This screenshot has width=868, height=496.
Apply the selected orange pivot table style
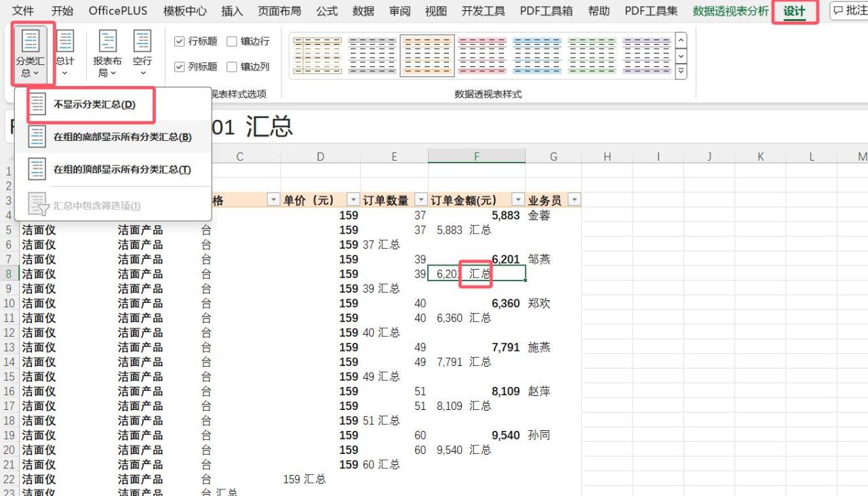(x=427, y=56)
